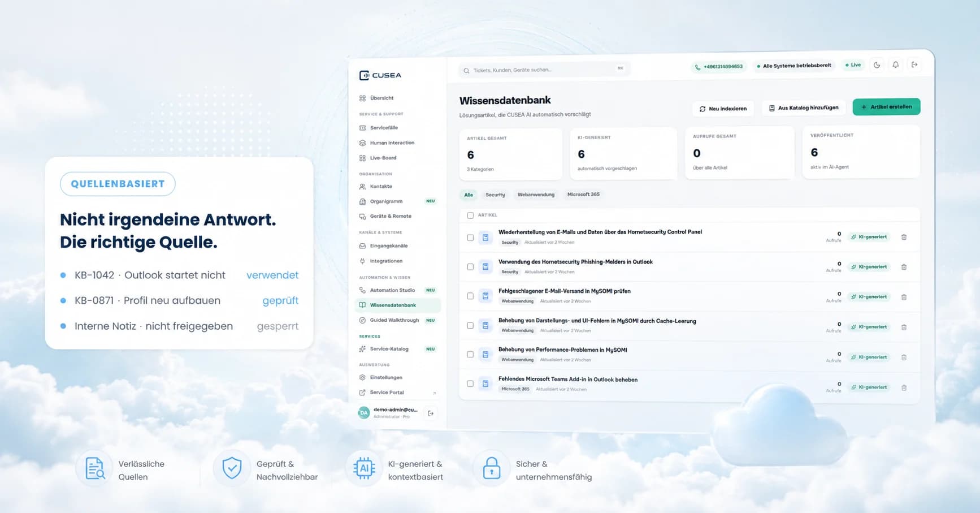Focus the Tickets, Kunden, Geräte search field
This screenshot has height=513, width=980.
(x=544, y=70)
